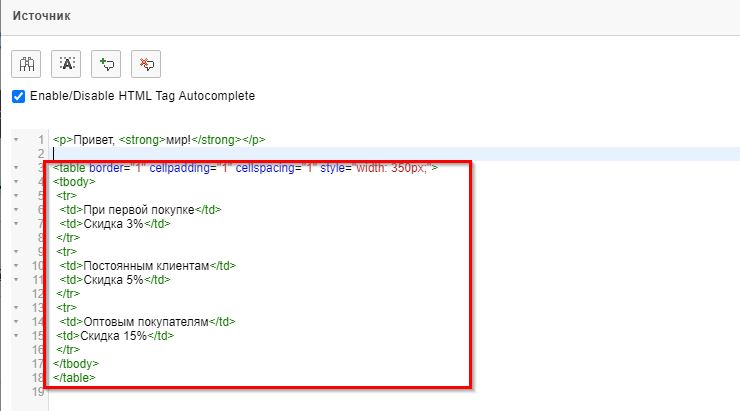Open the Find binoculars tool
740x411 pixels.
coord(26,64)
